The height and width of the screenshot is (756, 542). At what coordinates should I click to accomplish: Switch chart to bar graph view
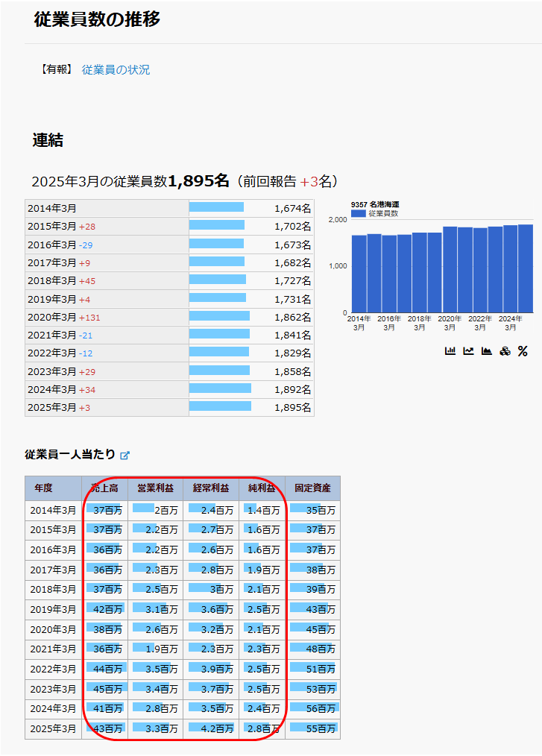click(x=450, y=351)
